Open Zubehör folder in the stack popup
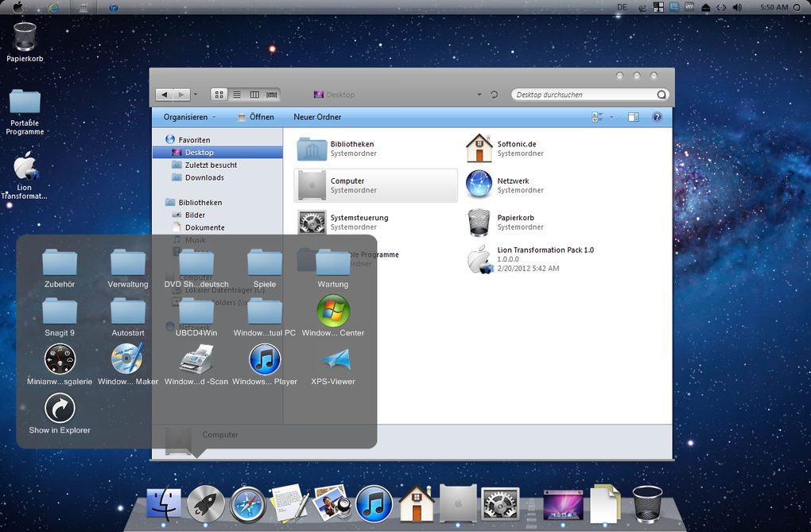The image size is (811, 532). tap(60, 268)
